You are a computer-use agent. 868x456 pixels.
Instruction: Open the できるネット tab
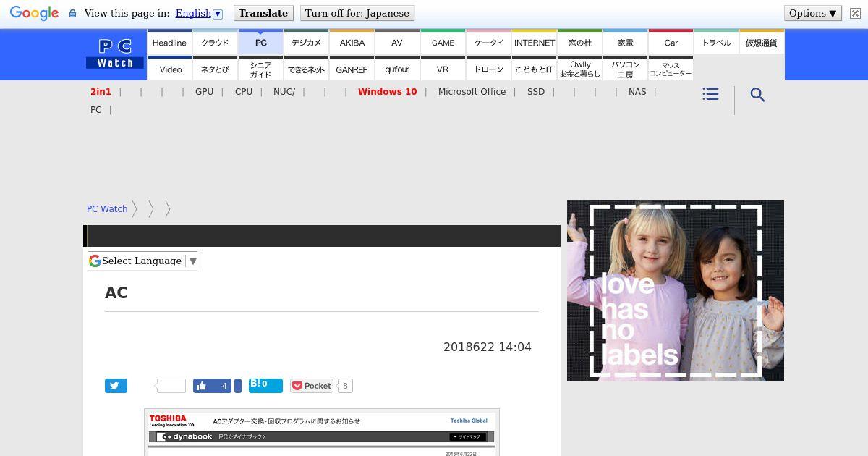(306, 69)
